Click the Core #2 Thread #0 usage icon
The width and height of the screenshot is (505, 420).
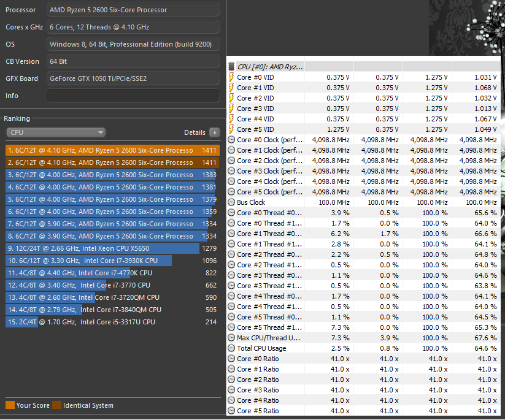pos(231,254)
